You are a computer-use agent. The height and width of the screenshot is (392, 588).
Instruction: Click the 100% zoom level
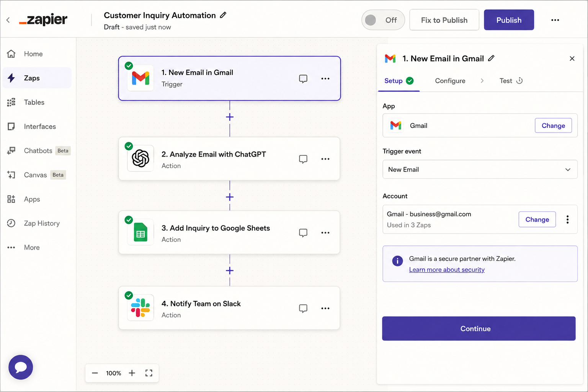point(113,373)
